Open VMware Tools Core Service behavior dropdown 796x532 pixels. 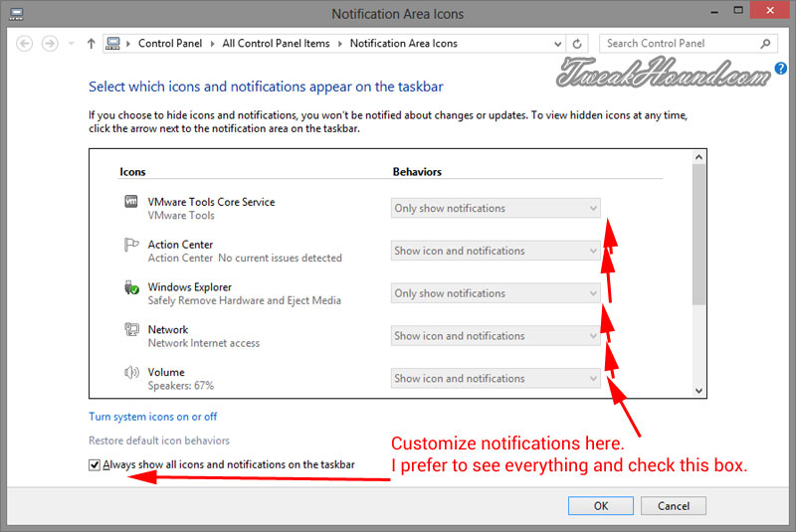(x=496, y=208)
